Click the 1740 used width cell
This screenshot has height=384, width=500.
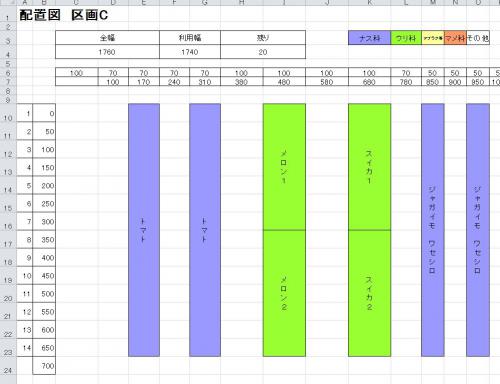190,52
